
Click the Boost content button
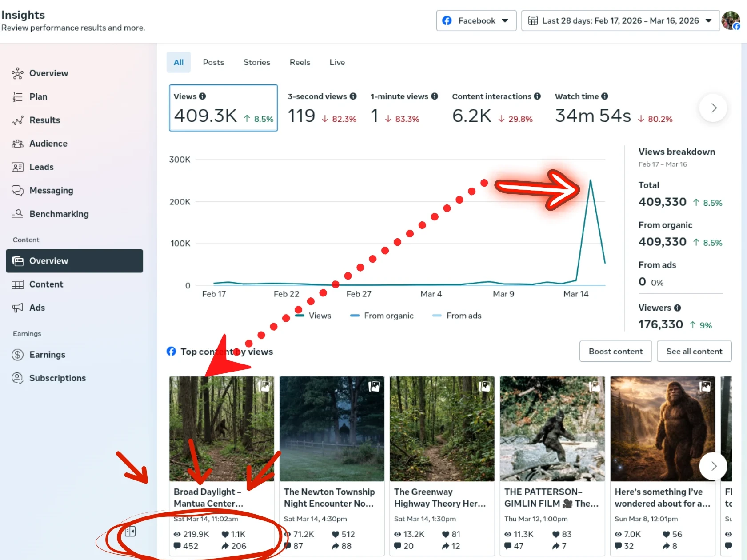click(615, 352)
